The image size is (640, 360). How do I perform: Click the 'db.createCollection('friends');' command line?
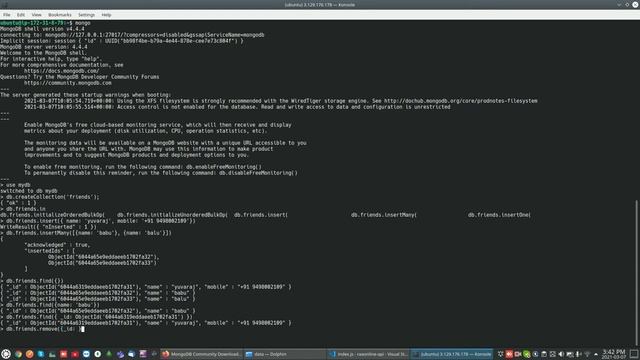(50, 197)
